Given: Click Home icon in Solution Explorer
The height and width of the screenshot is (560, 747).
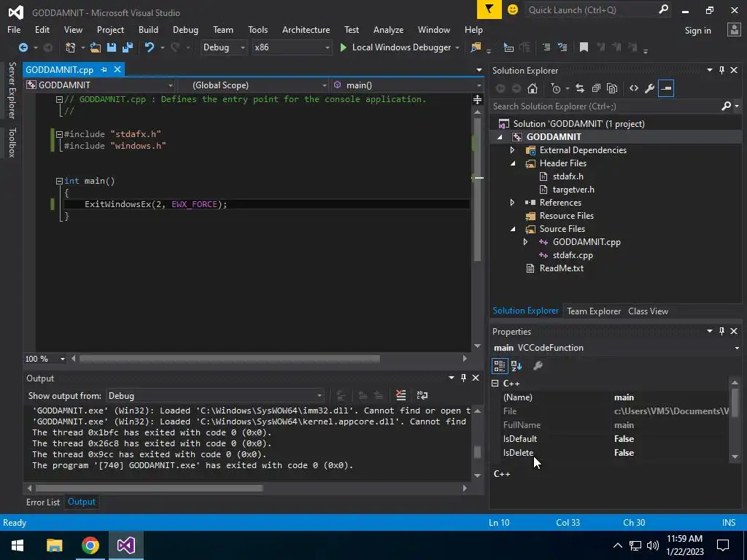Looking at the screenshot, I should [533, 88].
